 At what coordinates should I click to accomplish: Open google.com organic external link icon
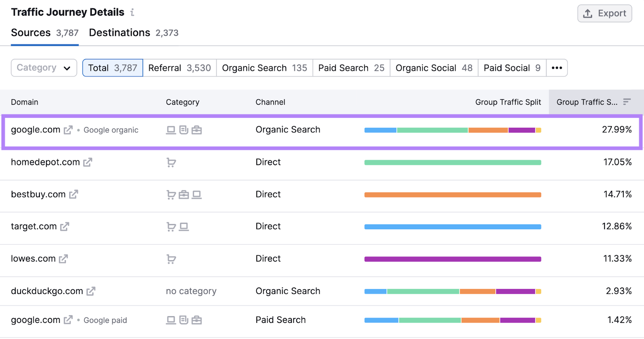click(x=68, y=130)
